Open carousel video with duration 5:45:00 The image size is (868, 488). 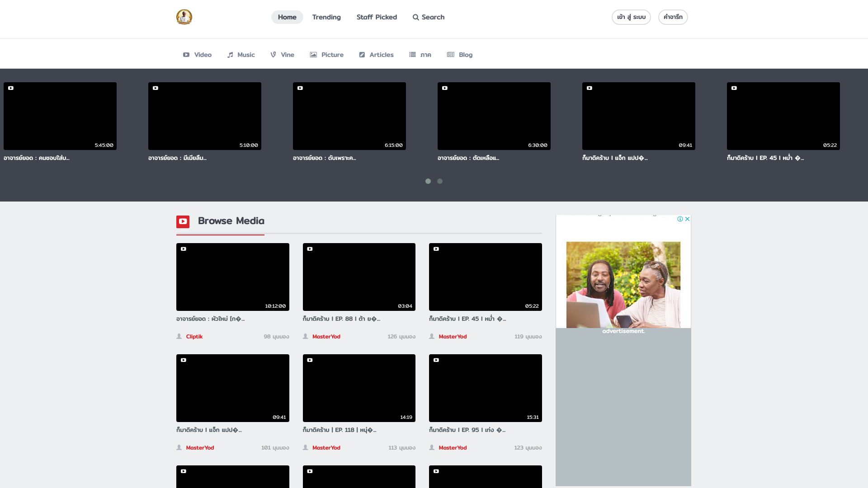pyautogui.click(x=60, y=116)
